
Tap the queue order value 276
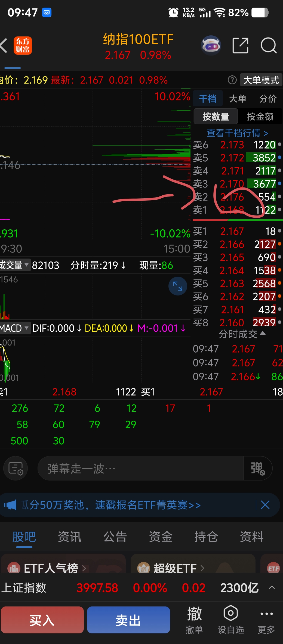coord(20,408)
